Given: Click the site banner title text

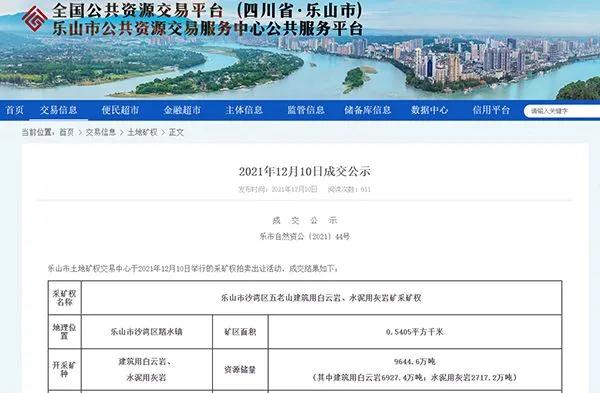Looking at the screenshot, I should coord(207,20).
